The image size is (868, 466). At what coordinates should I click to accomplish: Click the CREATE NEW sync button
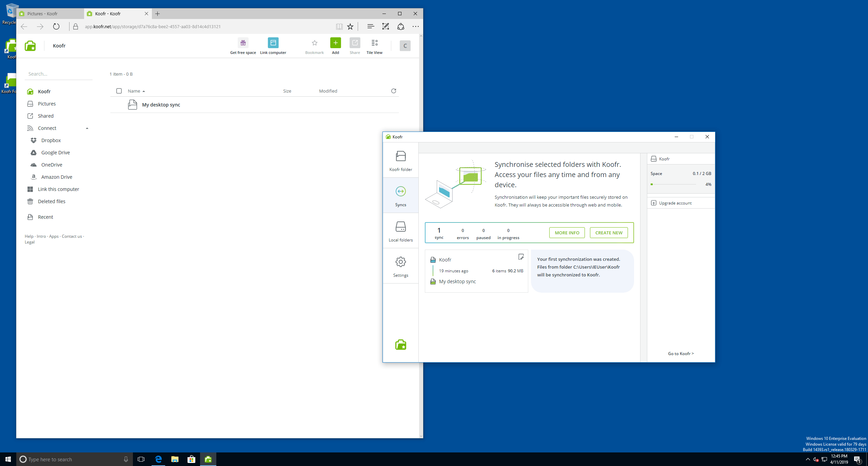pyautogui.click(x=609, y=233)
